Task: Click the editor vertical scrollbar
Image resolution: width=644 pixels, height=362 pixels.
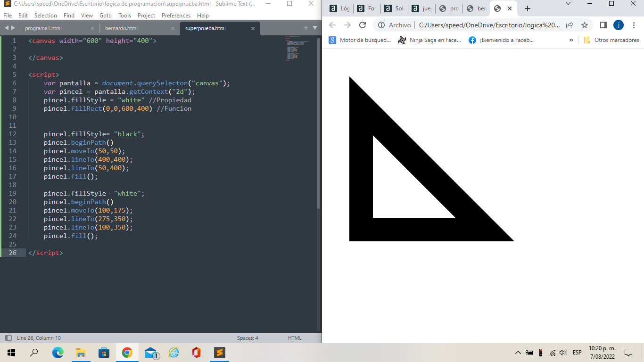Action: click(319, 123)
